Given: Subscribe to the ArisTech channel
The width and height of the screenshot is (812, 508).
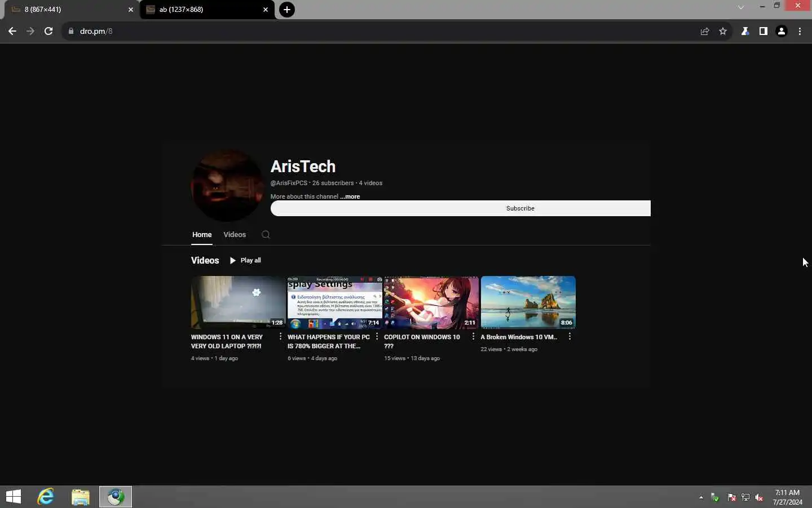Looking at the screenshot, I should tap(460, 208).
